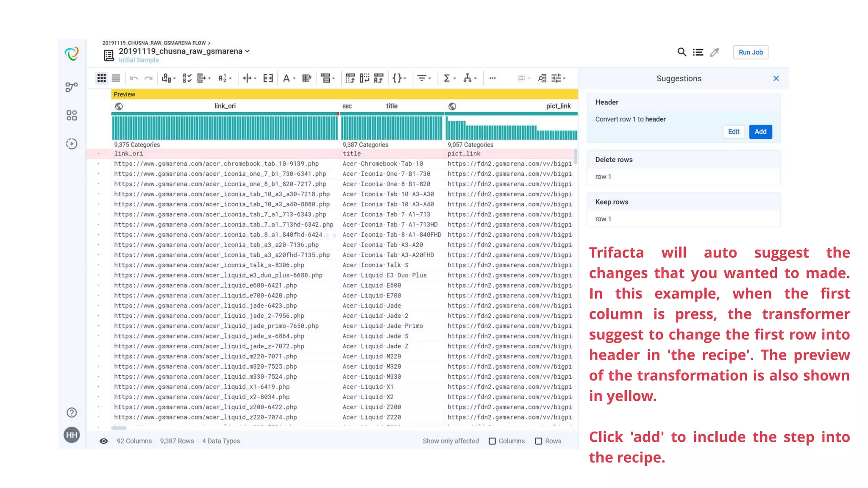Click the first table restructure icon

(x=350, y=78)
